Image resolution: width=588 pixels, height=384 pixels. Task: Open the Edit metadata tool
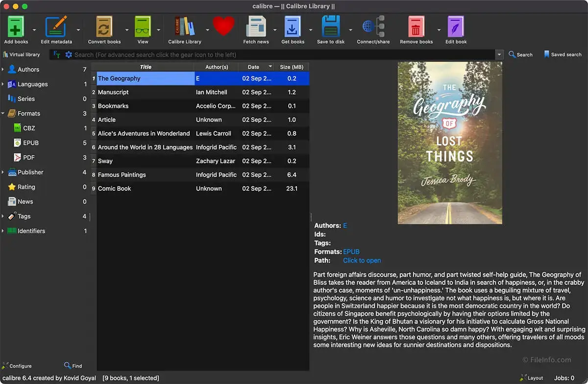(56, 27)
